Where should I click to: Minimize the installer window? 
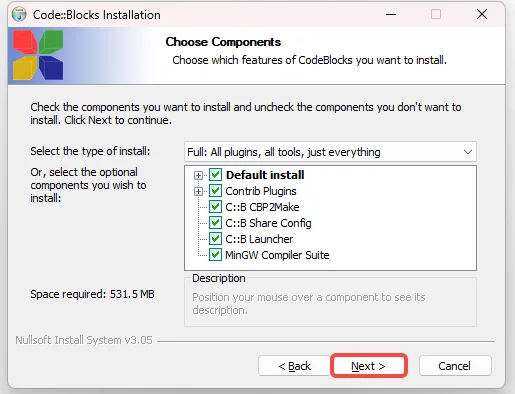tap(391, 14)
